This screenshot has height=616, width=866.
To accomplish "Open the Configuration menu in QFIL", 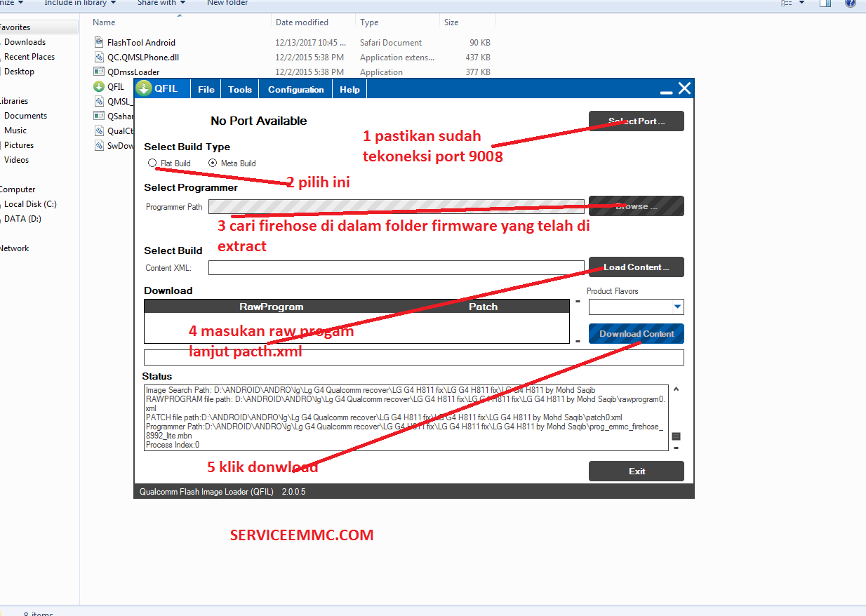I will point(296,89).
